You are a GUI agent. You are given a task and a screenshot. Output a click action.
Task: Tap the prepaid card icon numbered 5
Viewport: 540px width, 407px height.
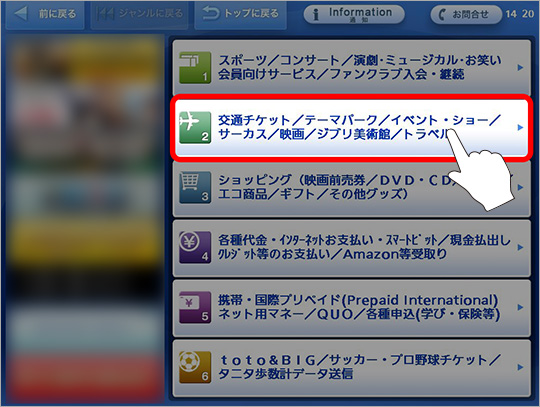(x=195, y=307)
